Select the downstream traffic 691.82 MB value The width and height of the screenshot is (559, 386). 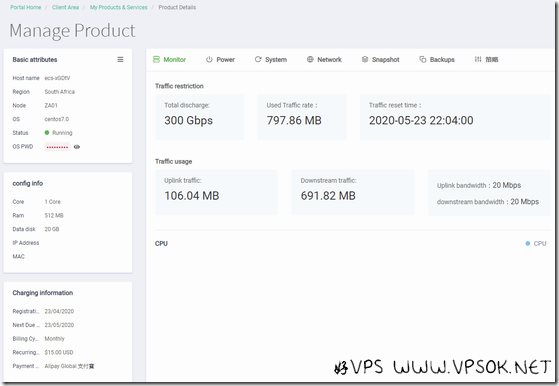(328, 196)
